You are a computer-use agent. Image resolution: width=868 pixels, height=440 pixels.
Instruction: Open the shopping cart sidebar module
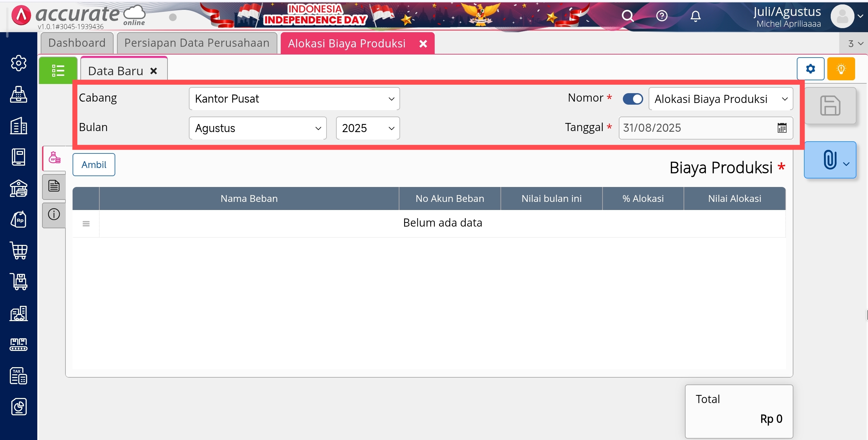tap(19, 251)
